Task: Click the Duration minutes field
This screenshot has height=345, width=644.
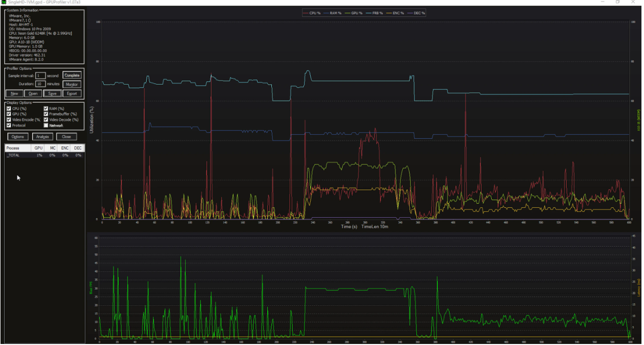Action: click(x=40, y=84)
